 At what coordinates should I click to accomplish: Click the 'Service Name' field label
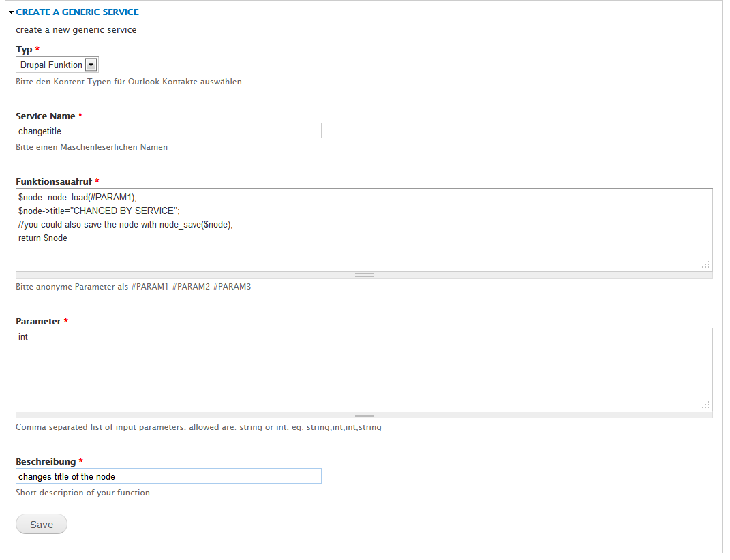click(x=45, y=116)
